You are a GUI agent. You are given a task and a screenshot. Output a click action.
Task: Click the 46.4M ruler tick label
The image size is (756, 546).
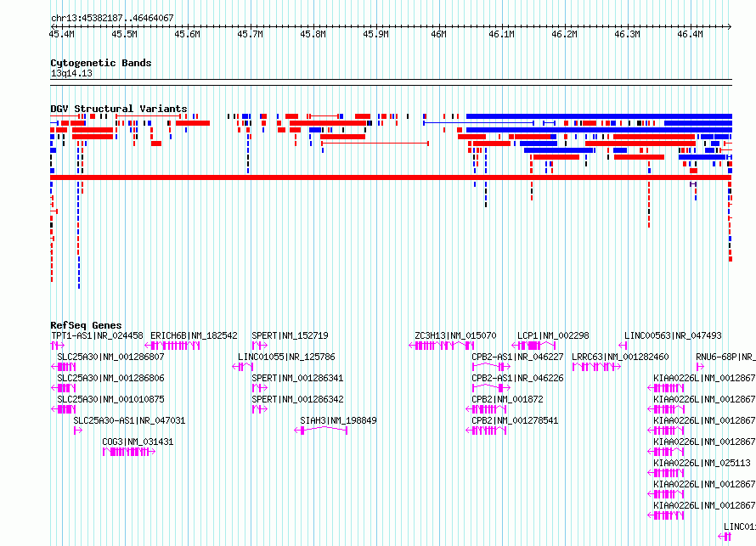pyautogui.click(x=690, y=34)
